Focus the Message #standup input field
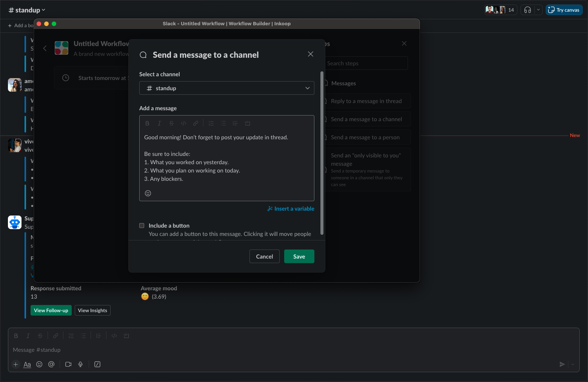Image resolution: width=588 pixels, height=382 pixels. click(294, 350)
